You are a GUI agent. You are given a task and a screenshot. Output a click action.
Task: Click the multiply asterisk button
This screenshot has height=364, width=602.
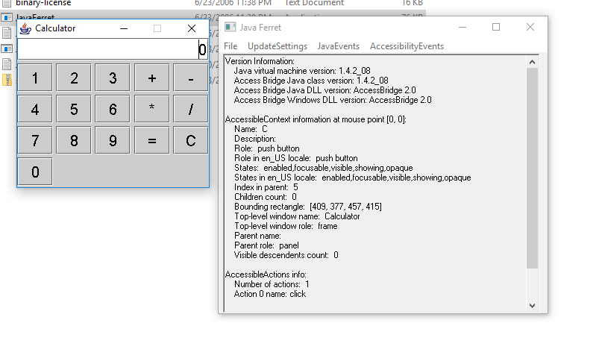(x=151, y=109)
